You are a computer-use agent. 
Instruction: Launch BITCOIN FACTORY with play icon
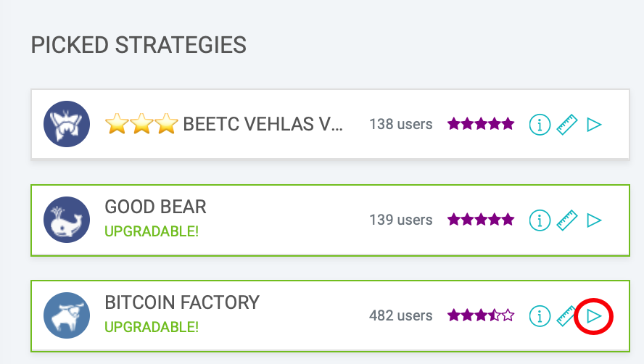click(594, 316)
